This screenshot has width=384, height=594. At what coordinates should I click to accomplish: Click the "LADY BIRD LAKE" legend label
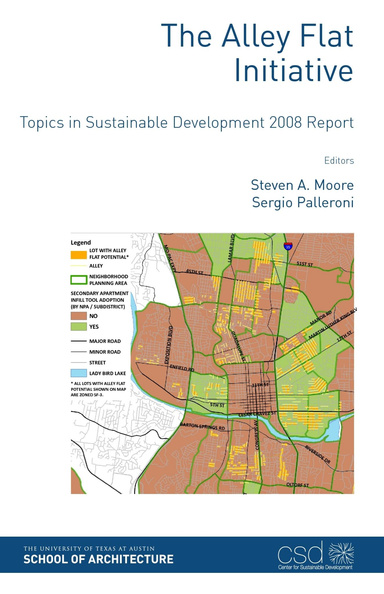point(108,373)
